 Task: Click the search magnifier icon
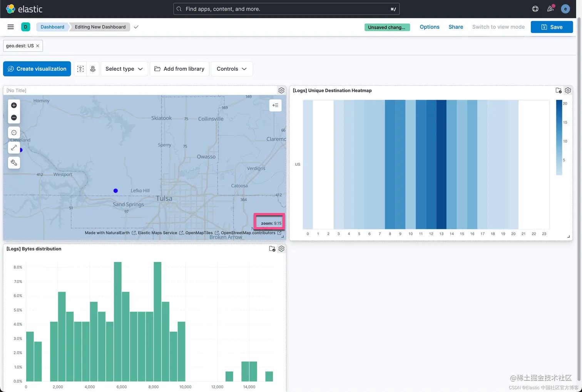point(179,9)
